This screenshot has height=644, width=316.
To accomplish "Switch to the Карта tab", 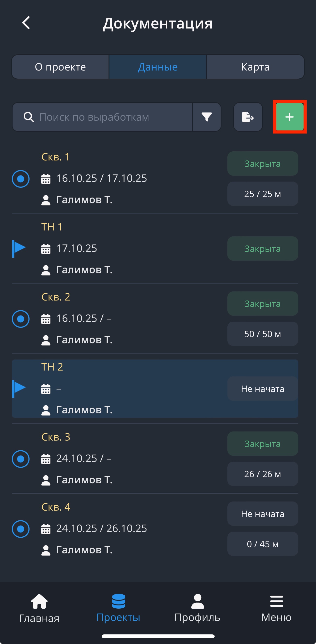I will pos(255,67).
